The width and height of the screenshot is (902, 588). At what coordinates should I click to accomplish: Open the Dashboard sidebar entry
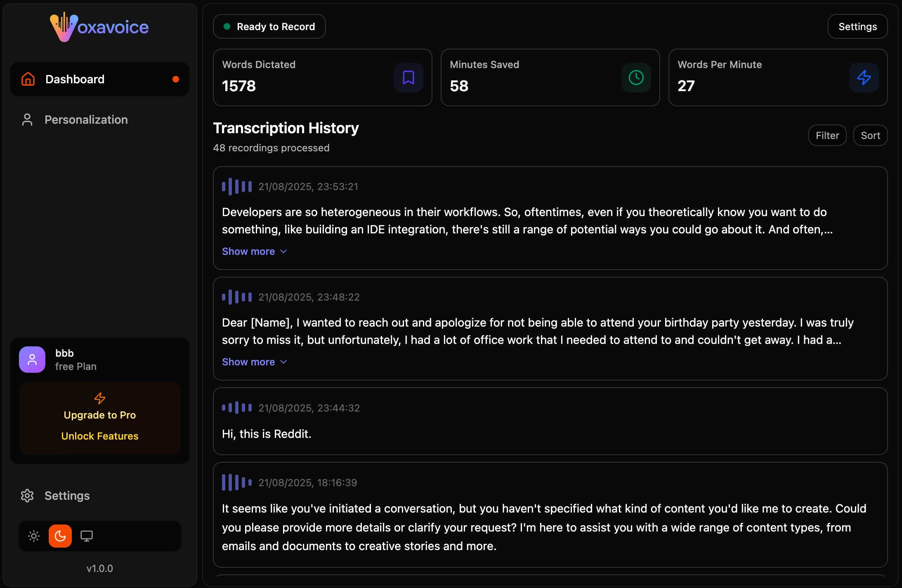75,79
